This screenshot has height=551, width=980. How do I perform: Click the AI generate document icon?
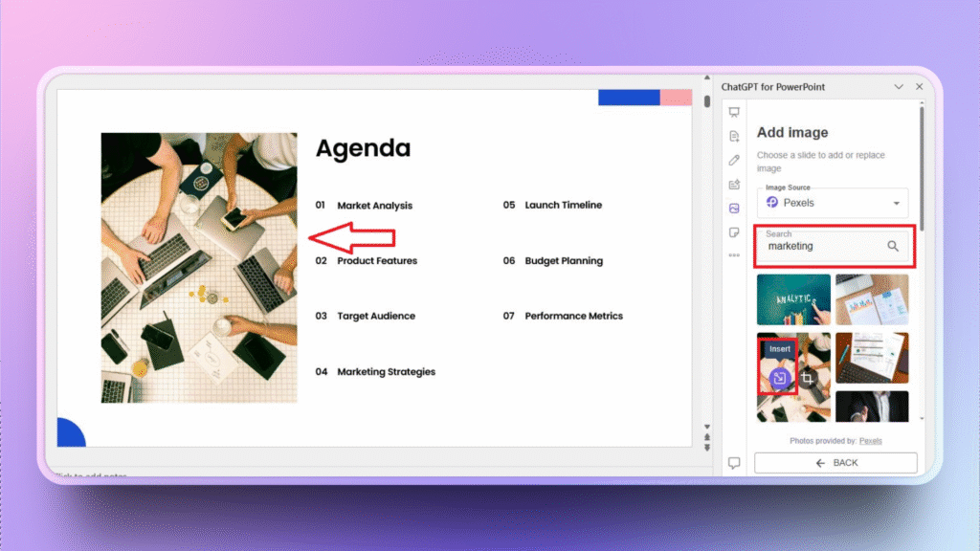coord(734,184)
